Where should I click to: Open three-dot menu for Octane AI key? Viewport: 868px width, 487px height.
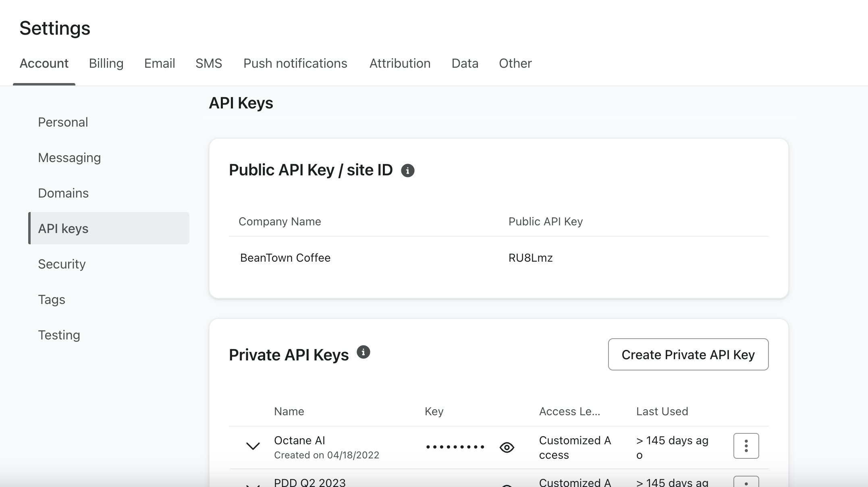coord(746,446)
